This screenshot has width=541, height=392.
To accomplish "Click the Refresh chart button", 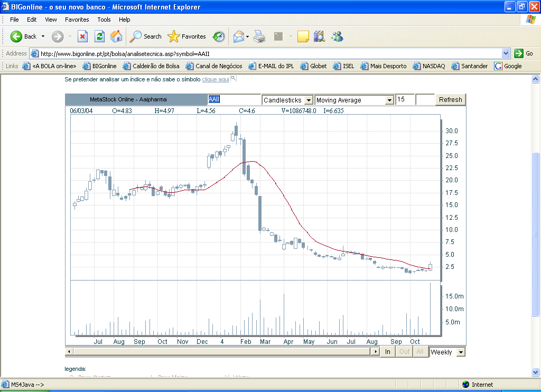I will tap(450, 99).
